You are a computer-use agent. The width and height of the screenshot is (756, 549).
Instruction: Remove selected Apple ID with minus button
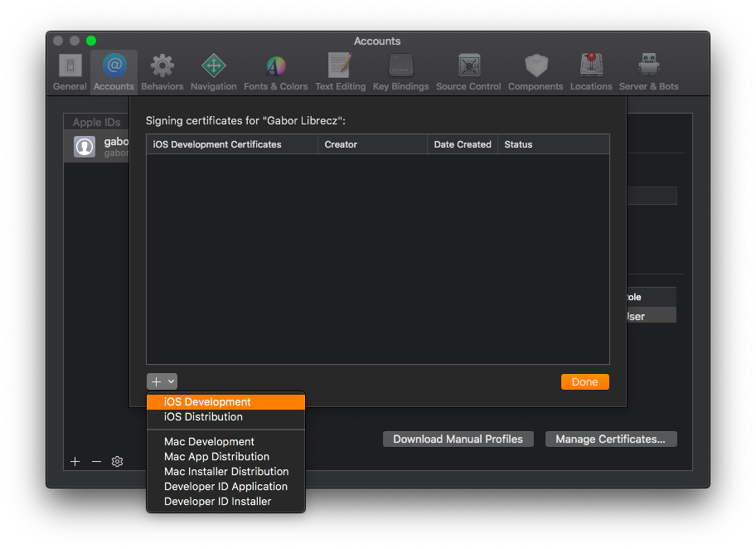click(x=96, y=462)
